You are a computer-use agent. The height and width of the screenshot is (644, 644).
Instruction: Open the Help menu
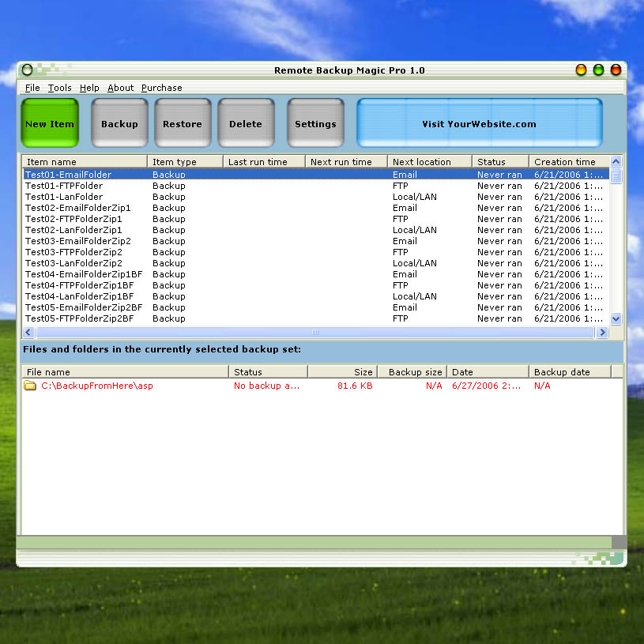[x=89, y=88]
